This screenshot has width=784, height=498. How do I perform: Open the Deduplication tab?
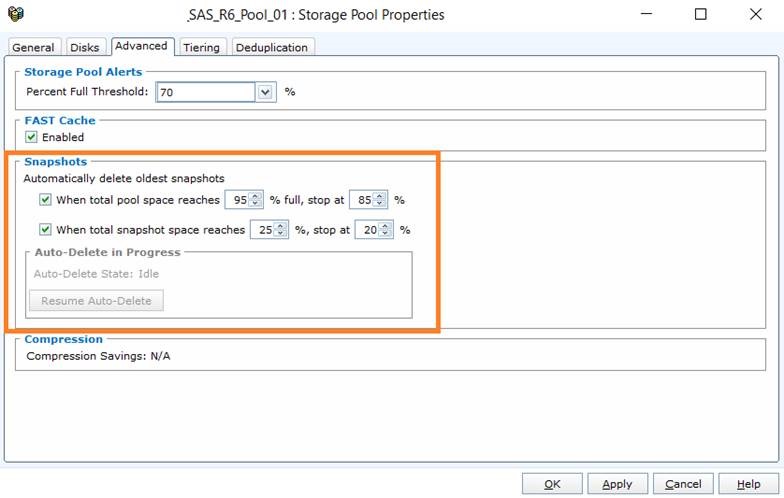pos(272,48)
